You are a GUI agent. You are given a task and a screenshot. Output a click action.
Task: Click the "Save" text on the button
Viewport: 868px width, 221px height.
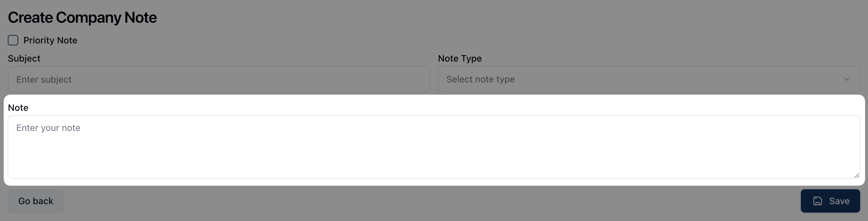839,201
